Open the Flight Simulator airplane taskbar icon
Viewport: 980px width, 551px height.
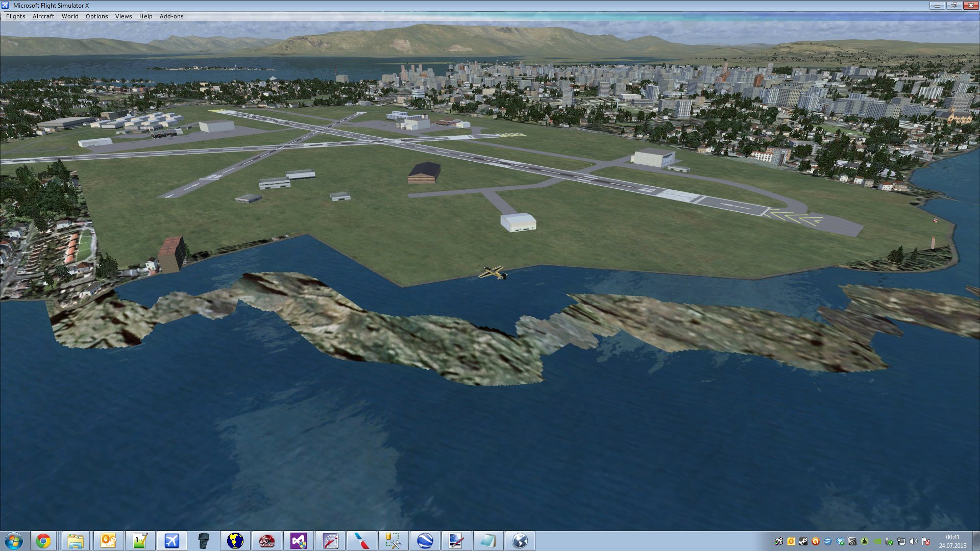(x=172, y=541)
